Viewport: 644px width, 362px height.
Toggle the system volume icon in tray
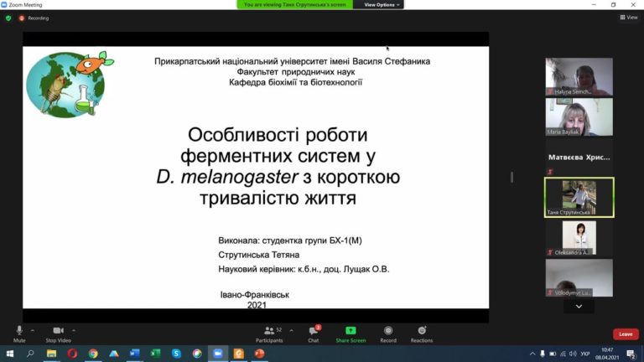point(573,354)
